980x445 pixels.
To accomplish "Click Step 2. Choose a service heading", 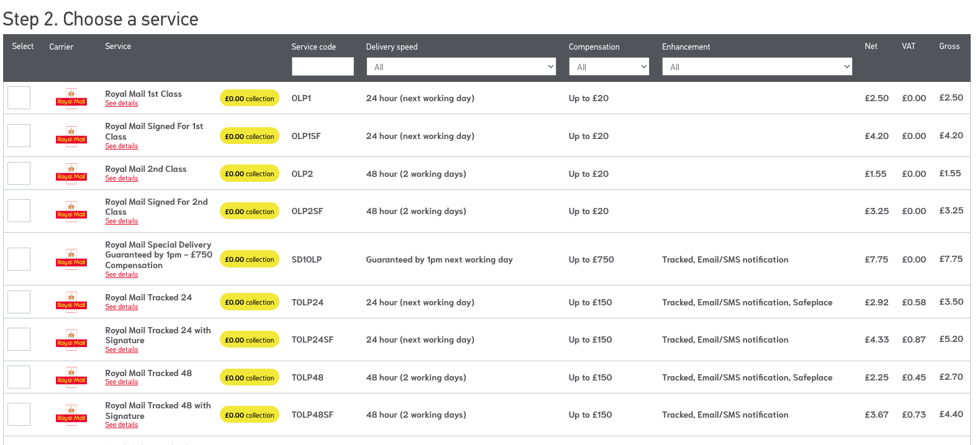I will (x=101, y=19).
